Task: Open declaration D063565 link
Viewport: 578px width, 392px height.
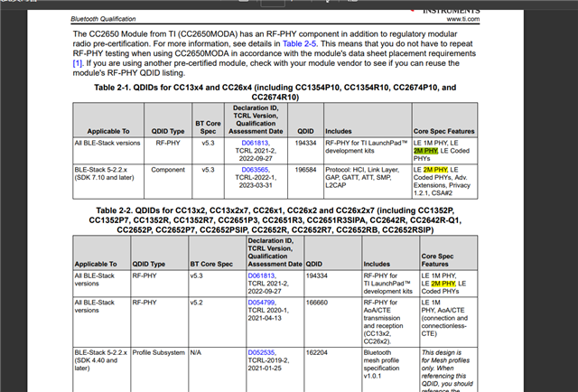Action: click(255, 170)
